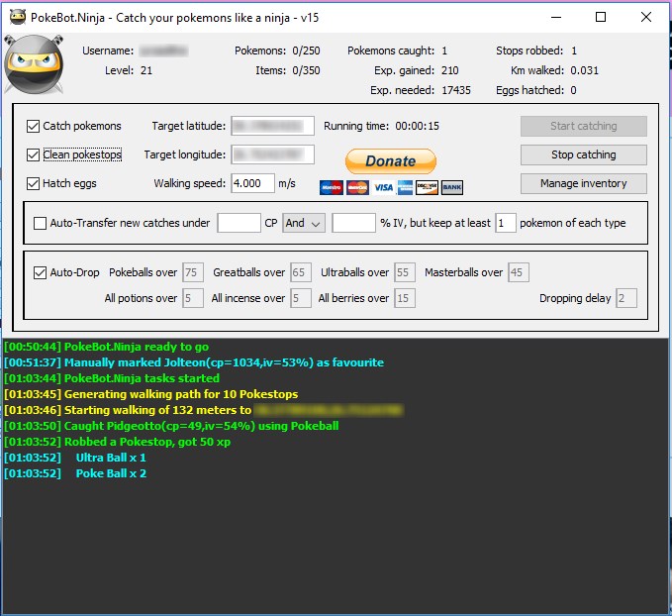Click the CP threshold input box
This screenshot has width=672, height=616.
coord(239,223)
